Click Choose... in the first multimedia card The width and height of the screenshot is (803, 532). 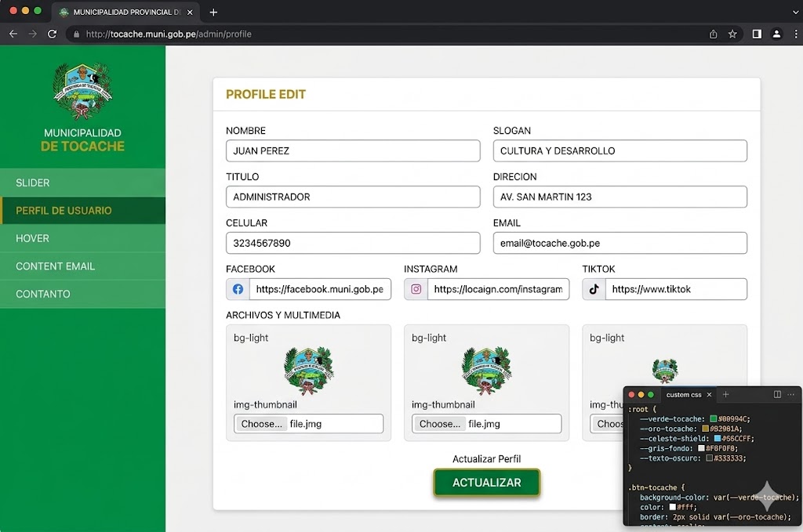(261, 424)
